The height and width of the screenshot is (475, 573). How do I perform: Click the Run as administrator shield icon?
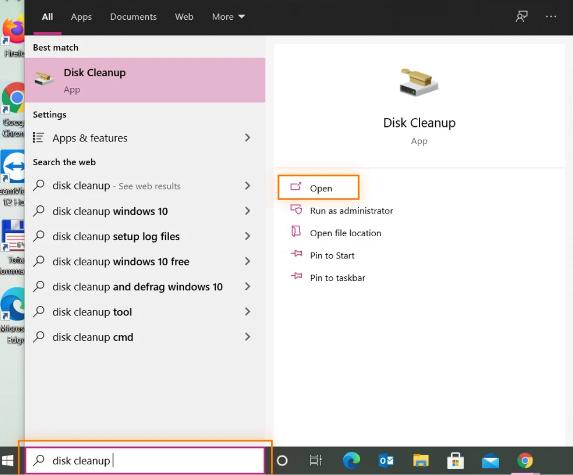pyautogui.click(x=296, y=209)
